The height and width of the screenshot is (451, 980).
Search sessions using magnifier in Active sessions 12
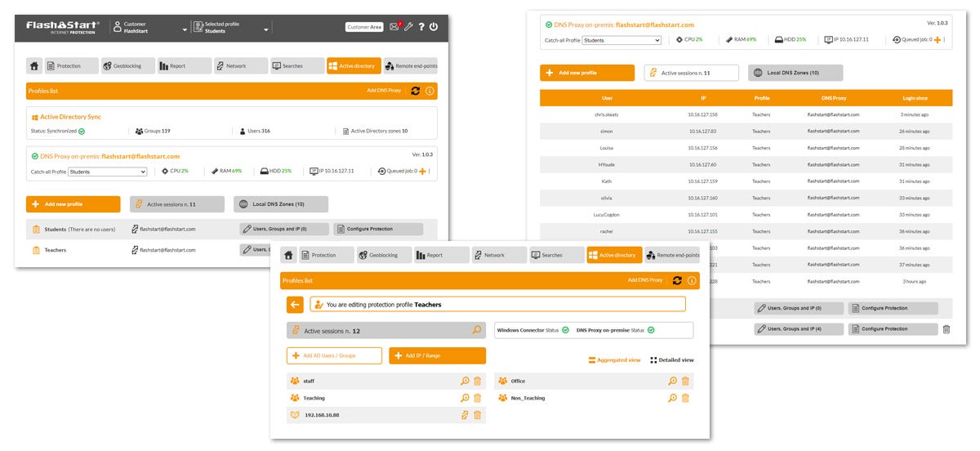point(476,331)
